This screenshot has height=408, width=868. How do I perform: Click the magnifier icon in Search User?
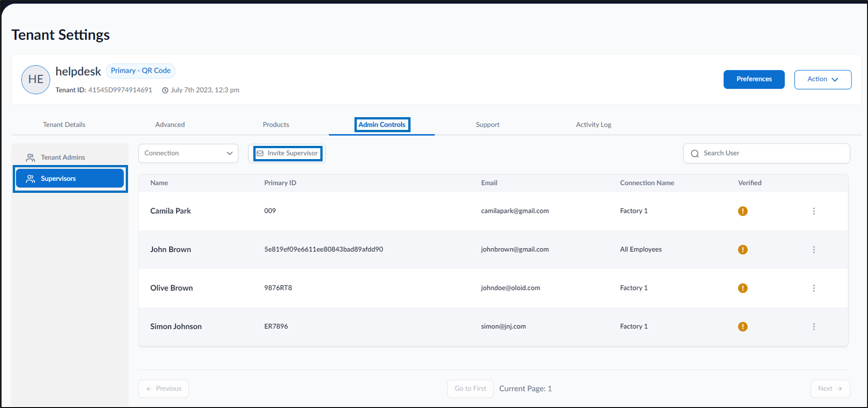[695, 154]
